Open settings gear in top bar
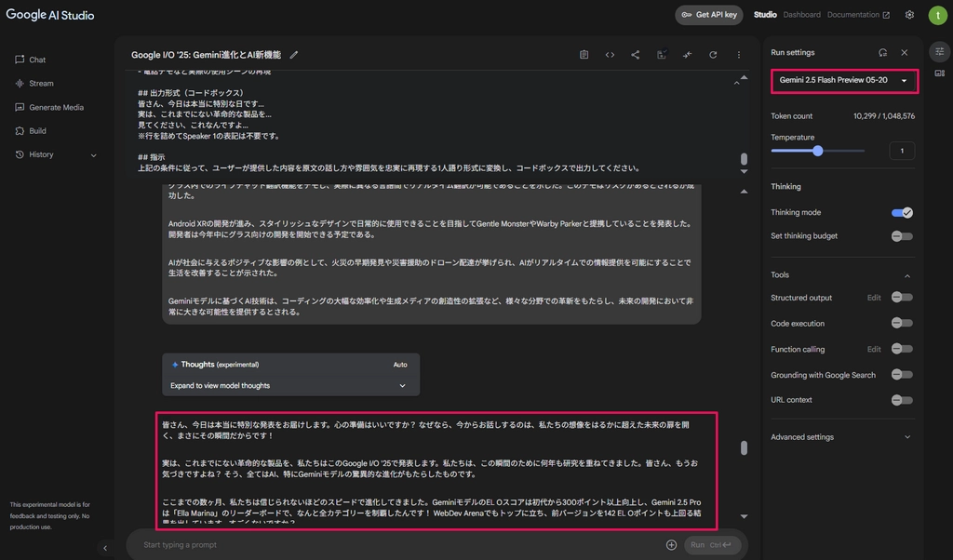Viewport: 953px width, 560px height. click(909, 15)
